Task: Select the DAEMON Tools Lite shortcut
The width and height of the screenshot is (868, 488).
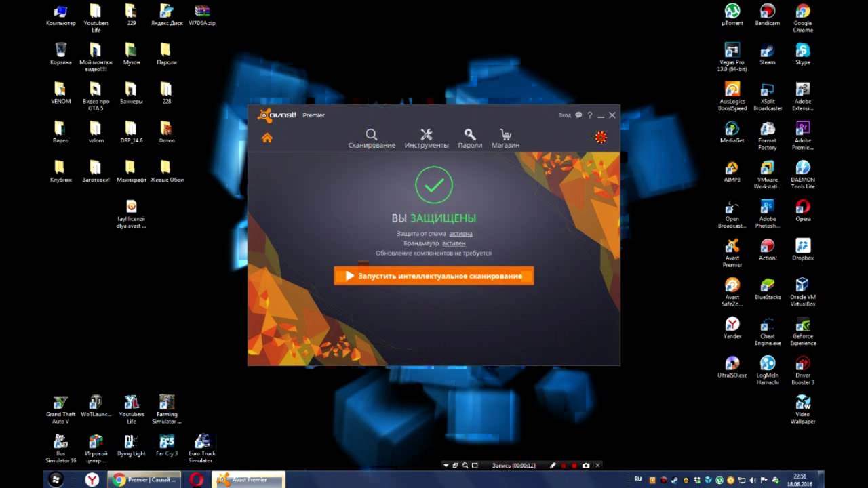Action: [x=802, y=175]
